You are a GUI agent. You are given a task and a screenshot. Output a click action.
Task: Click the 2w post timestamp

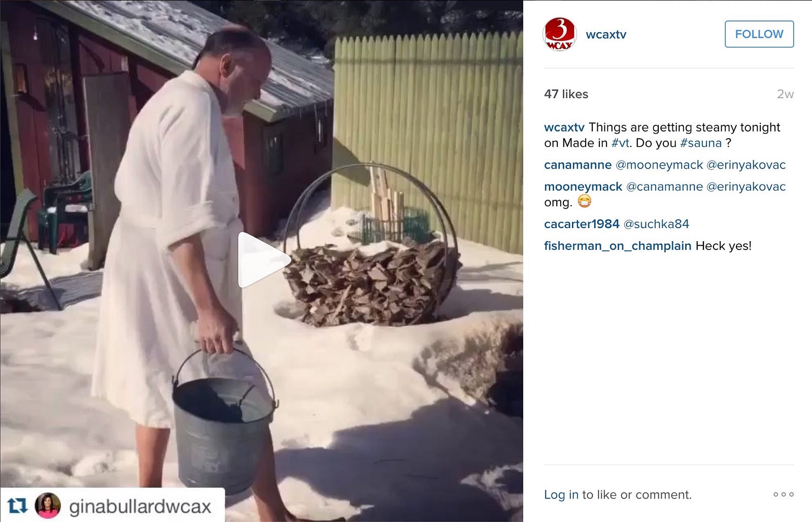tap(785, 94)
